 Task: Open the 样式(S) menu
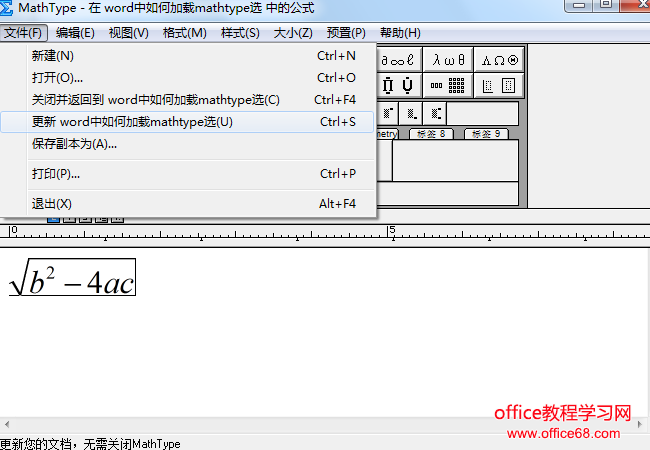[x=240, y=33]
